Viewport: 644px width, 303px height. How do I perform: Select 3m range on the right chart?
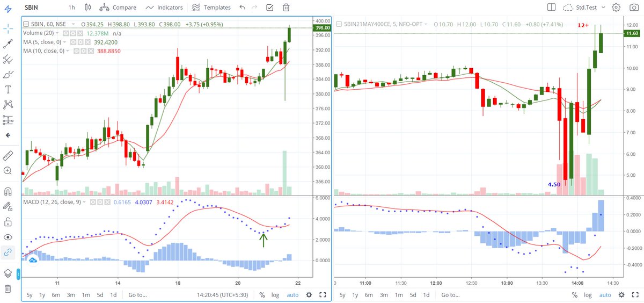coord(383,294)
